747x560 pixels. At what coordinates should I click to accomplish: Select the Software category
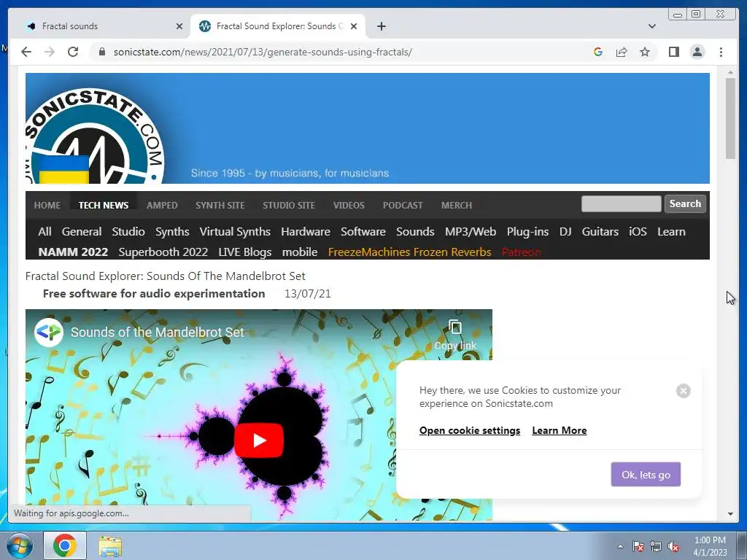363,231
